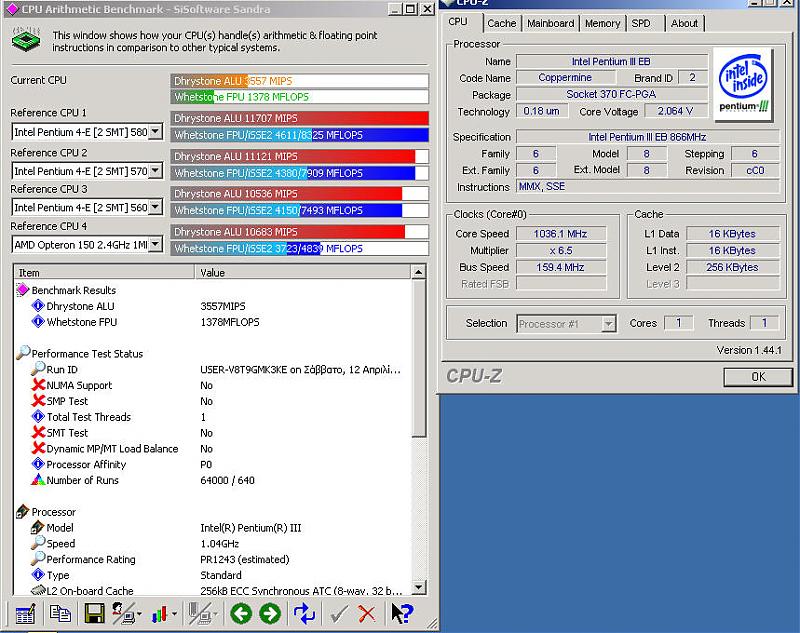This screenshot has width=800, height=633.
Task: Select the CPU tab in CPU-Z
Action: 458,22
